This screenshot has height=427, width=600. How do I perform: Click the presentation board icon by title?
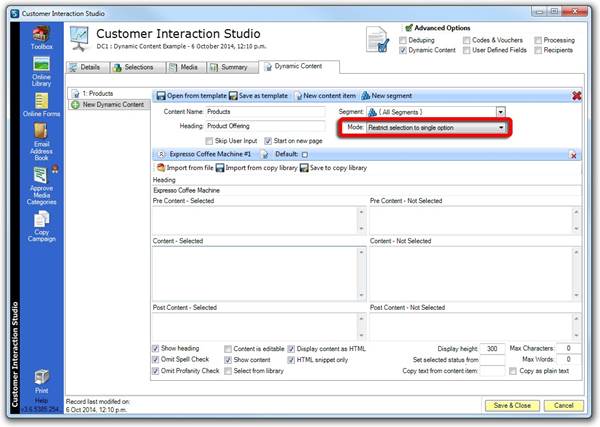[x=80, y=38]
